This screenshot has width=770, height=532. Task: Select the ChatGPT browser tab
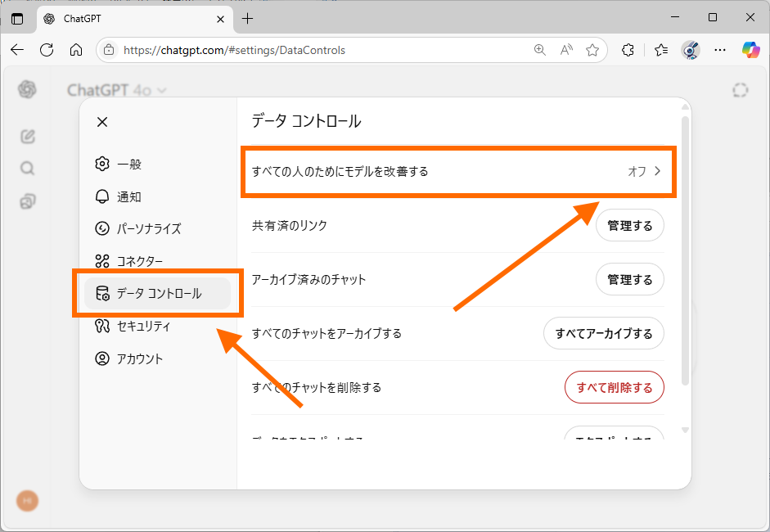tap(135, 19)
